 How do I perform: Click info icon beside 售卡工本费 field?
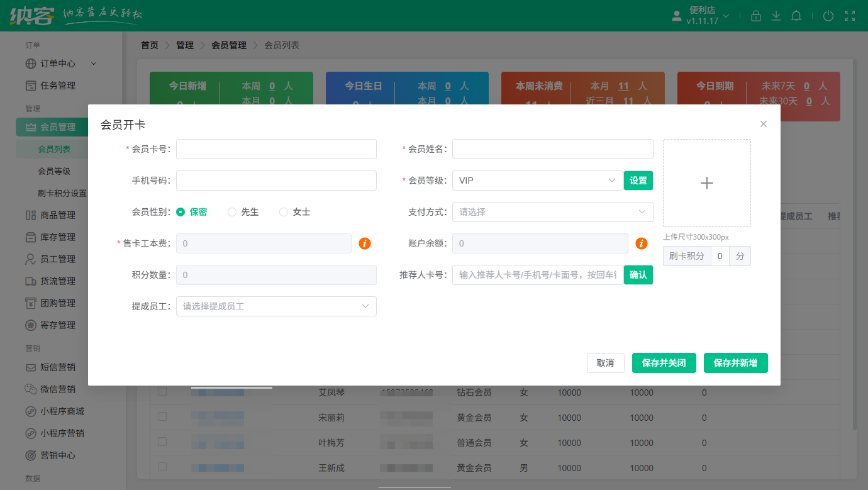365,243
